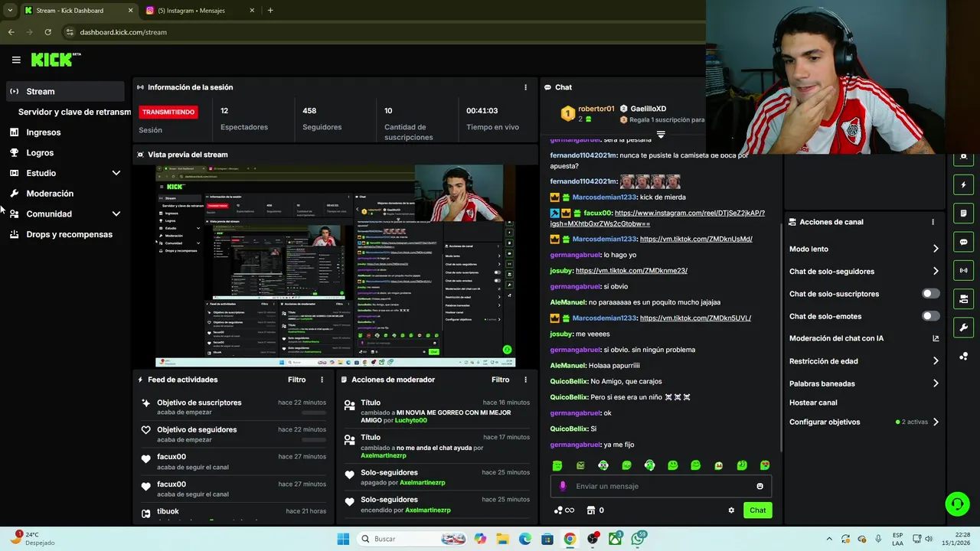Click the Kick logo
The width and height of the screenshot is (980, 551).
click(55, 60)
